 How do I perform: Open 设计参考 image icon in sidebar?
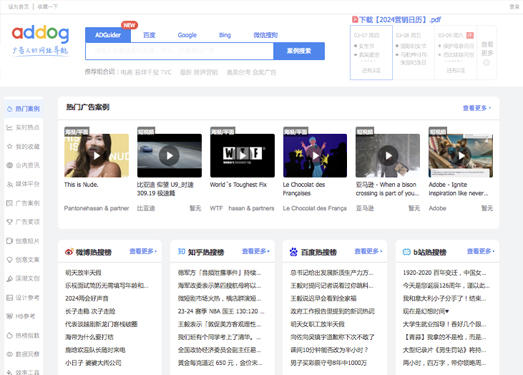click(10, 298)
